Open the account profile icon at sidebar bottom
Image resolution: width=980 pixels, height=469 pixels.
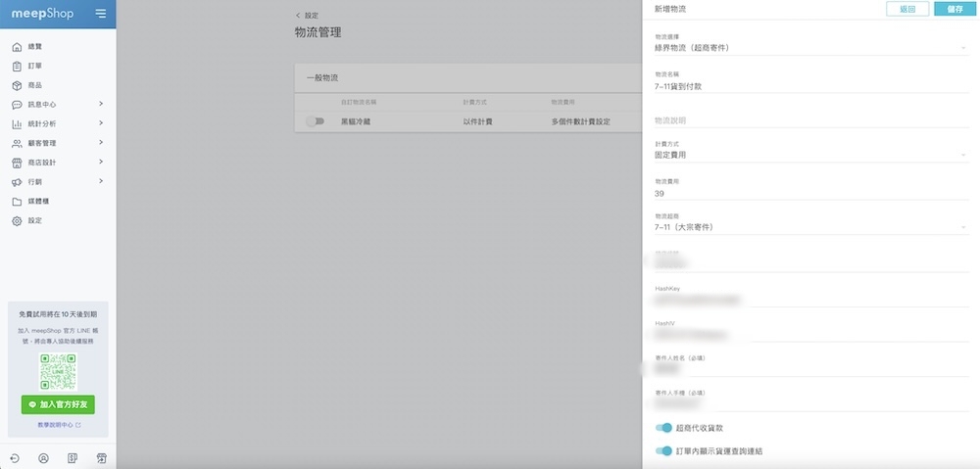[44, 457]
